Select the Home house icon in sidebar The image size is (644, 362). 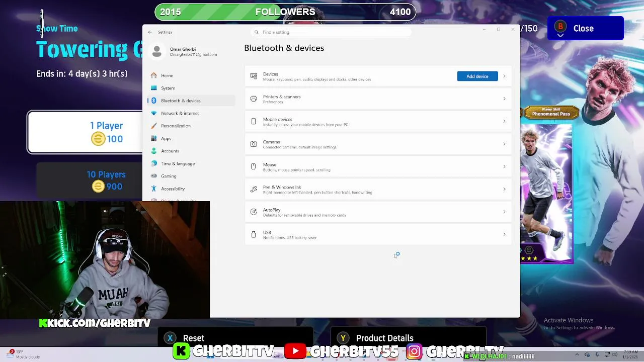point(154,75)
